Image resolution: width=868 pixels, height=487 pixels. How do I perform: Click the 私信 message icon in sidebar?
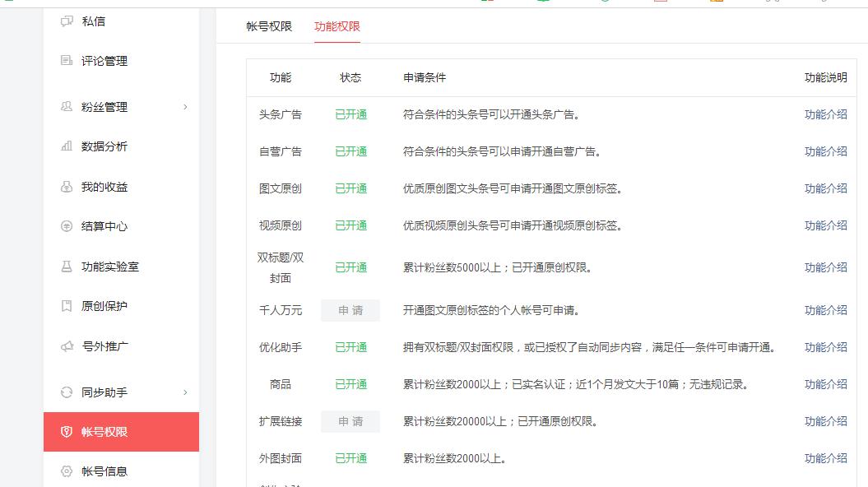tap(67, 21)
